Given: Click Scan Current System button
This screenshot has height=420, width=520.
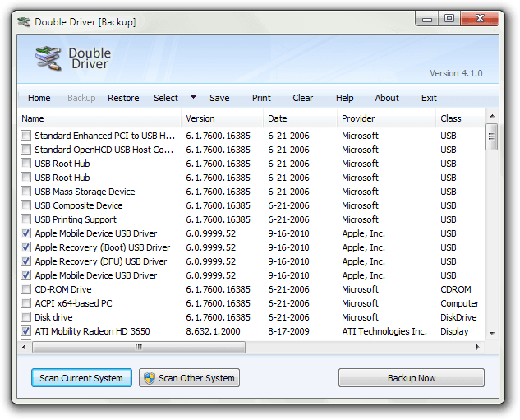Looking at the screenshot, I should [81, 378].
